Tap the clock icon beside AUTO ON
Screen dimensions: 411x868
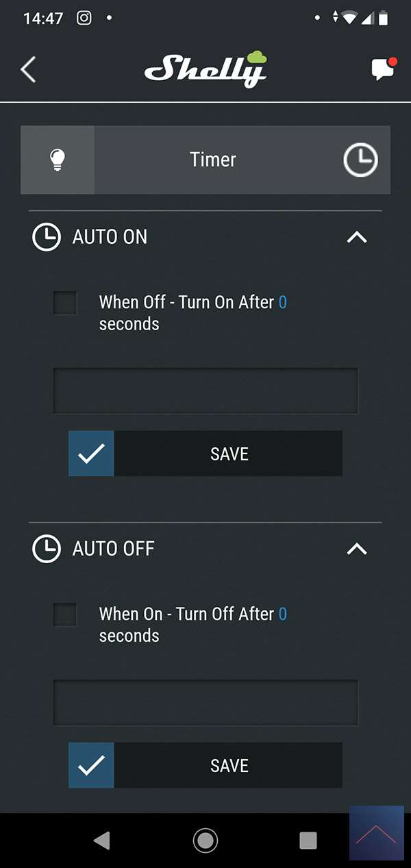[x=47, y=237]
